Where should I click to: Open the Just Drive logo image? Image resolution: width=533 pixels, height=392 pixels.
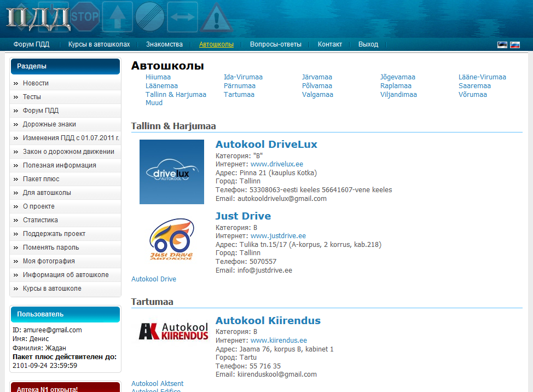[x=172, y=239]
